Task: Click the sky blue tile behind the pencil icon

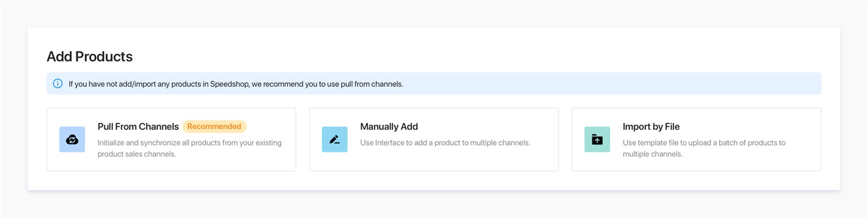Action: coord(334,140)
